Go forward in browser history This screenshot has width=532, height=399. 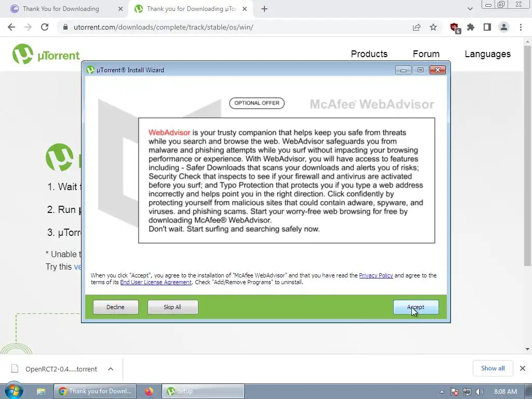[28, 27]
